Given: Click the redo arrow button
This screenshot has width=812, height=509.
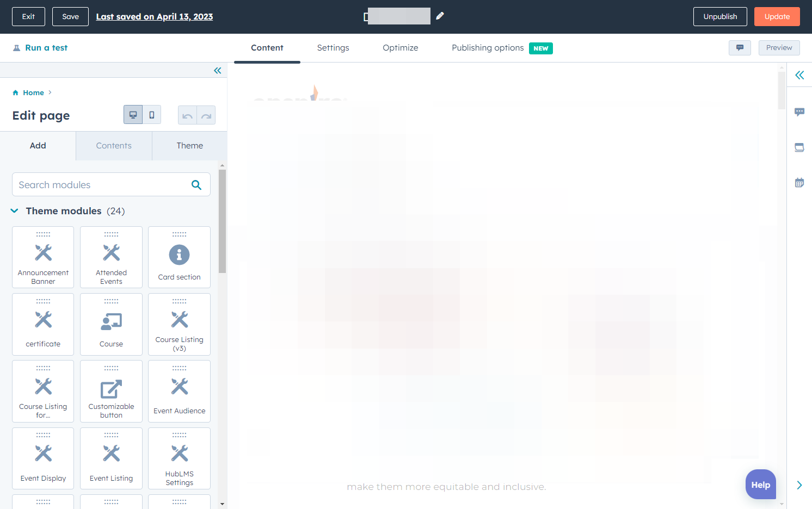Looking at the screenshot, I should [x=206, y=115].
